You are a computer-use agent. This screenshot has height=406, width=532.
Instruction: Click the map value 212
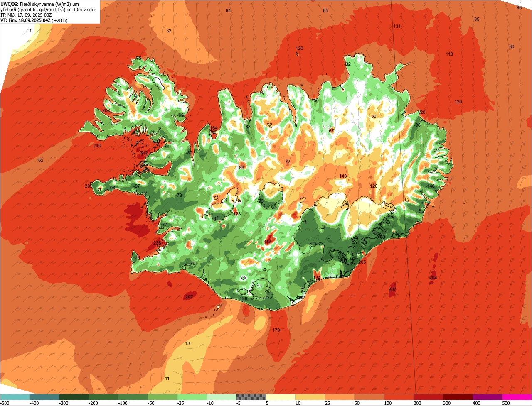tap(144, 153)
